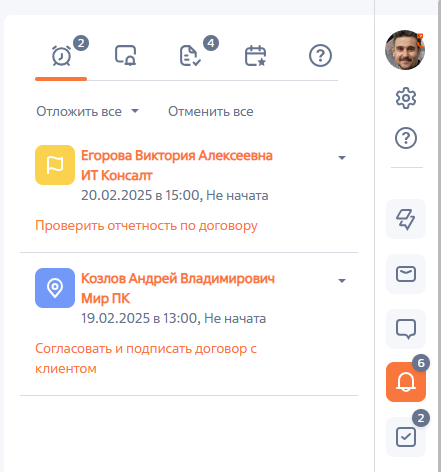This screenshot has height=472, width=441.
Task: Open the "ИТ Консалт" company link
Action: click(x=117, y=175)
